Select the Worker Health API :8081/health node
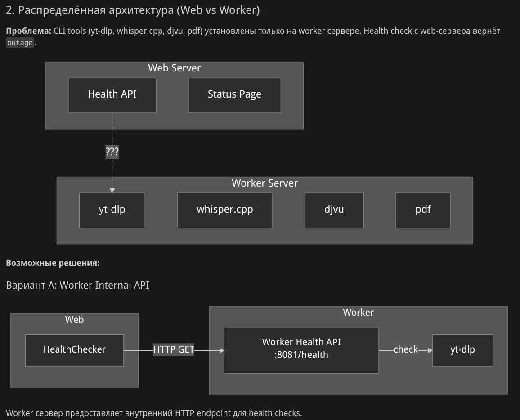Viewport: 520px width, 420px height. click(x=301, y=349)
